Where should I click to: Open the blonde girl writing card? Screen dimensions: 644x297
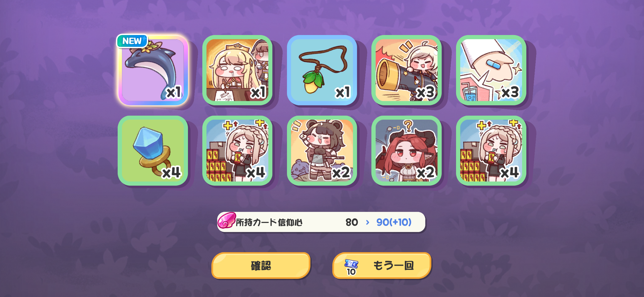[x=237, y=70]
